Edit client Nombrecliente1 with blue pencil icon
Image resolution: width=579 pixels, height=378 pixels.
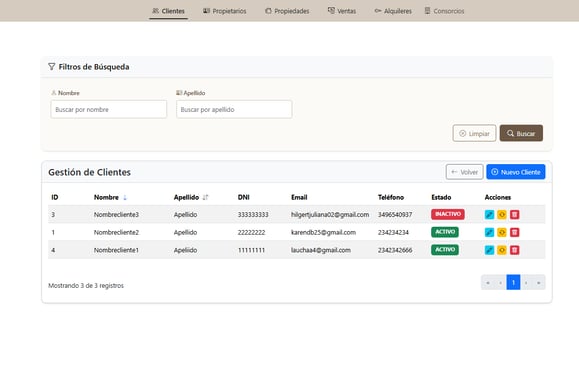point(489,250)
